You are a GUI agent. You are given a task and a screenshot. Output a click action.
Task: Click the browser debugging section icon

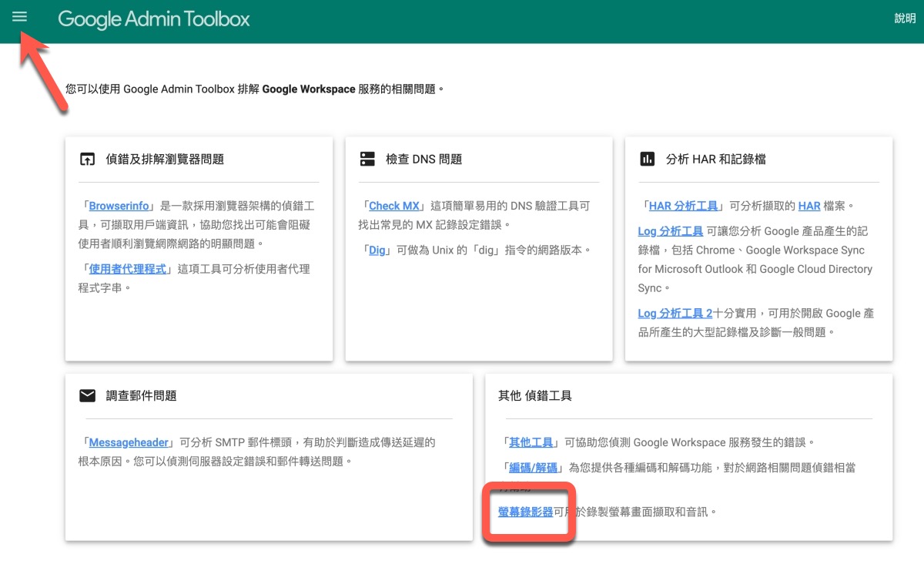88,160
